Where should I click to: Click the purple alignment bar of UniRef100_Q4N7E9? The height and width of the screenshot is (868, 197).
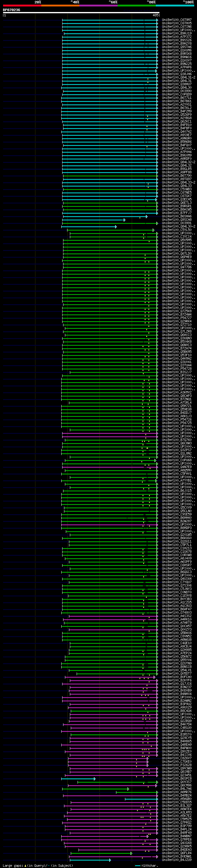tap(110, 467)
